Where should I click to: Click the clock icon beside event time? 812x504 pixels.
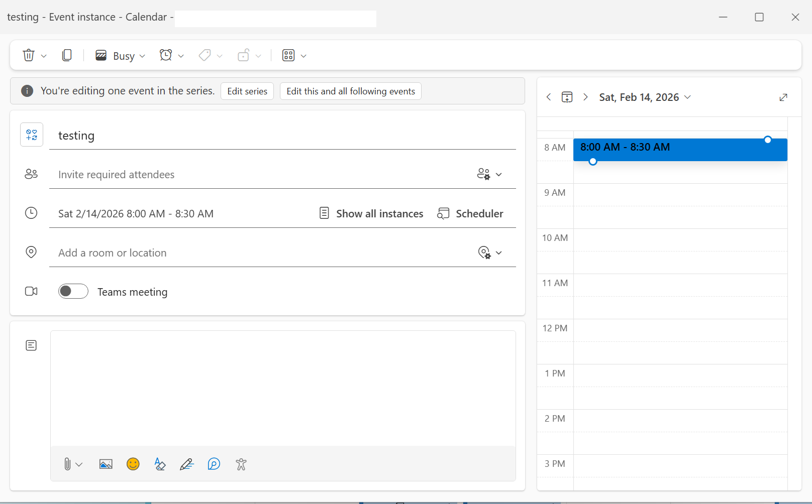31,213
